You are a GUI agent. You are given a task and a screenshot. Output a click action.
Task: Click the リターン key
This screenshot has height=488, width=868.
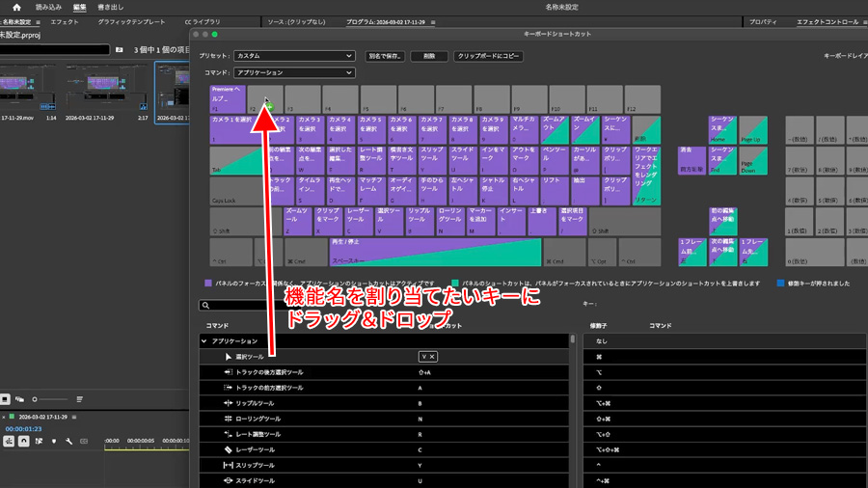646,176
